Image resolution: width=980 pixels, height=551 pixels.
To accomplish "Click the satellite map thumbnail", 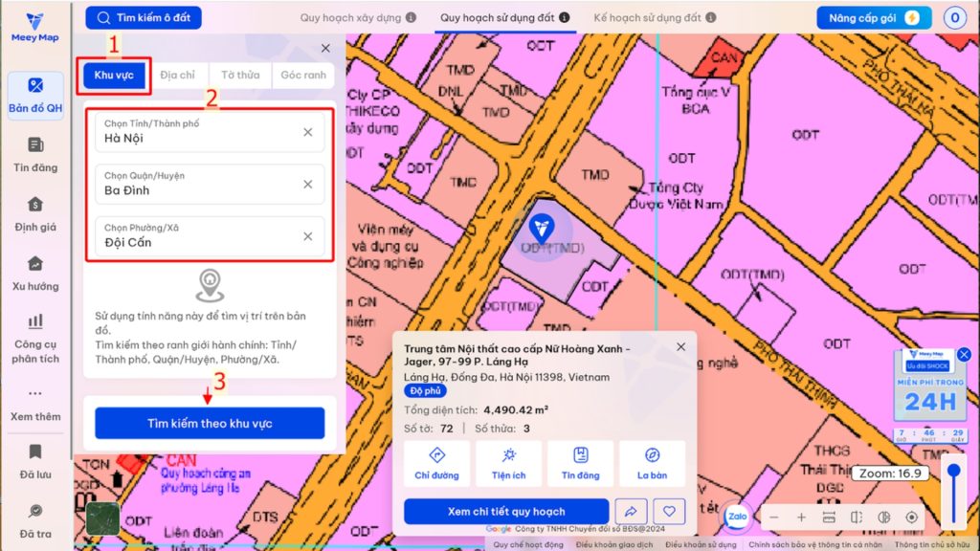I will point(102,519).
